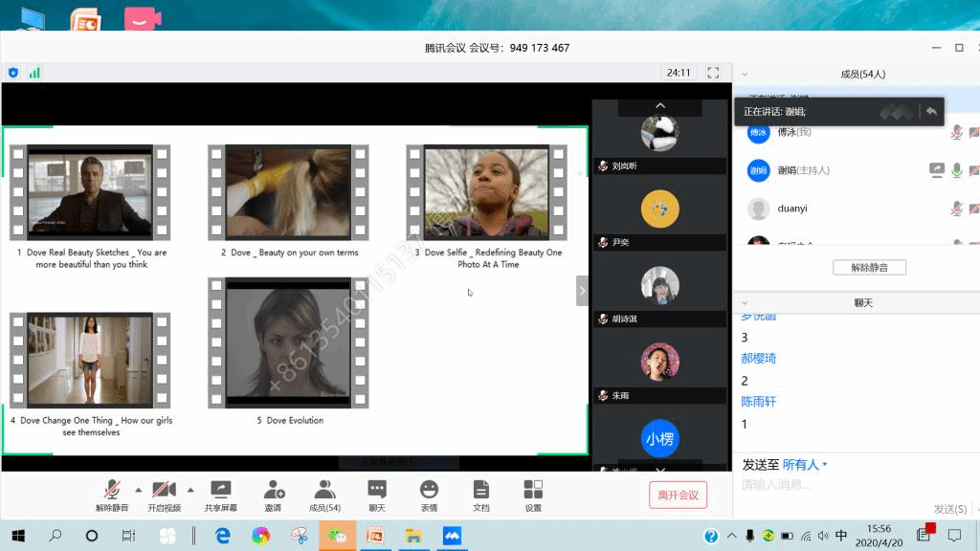This screenshot has width=980, height=551.
Task: Turn on camera with 开启视频
Action: (165, 496)
